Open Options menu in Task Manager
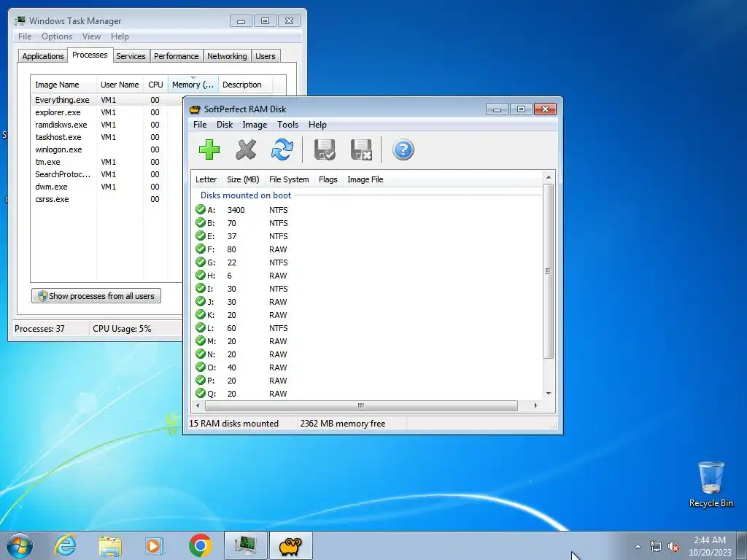The image size is (747, 560). tap(57, 36)
